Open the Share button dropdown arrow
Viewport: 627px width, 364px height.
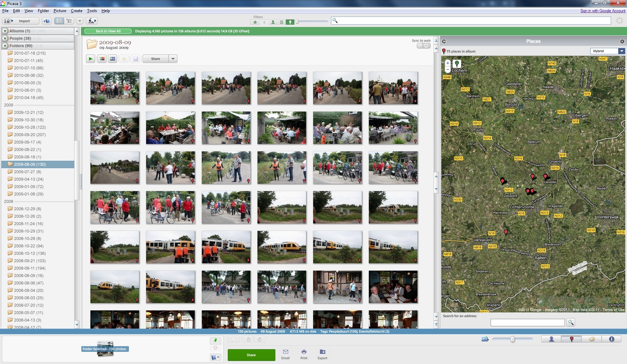173,59
